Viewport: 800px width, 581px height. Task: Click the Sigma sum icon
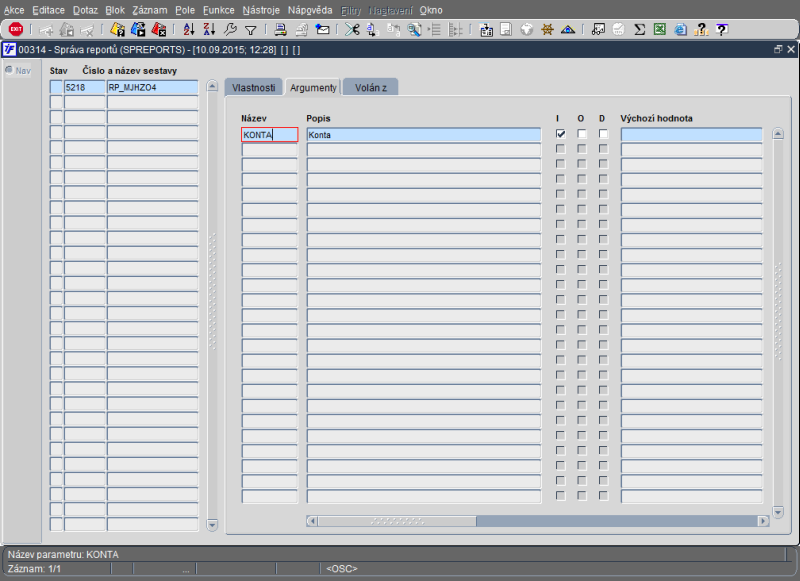click(639, 30)
